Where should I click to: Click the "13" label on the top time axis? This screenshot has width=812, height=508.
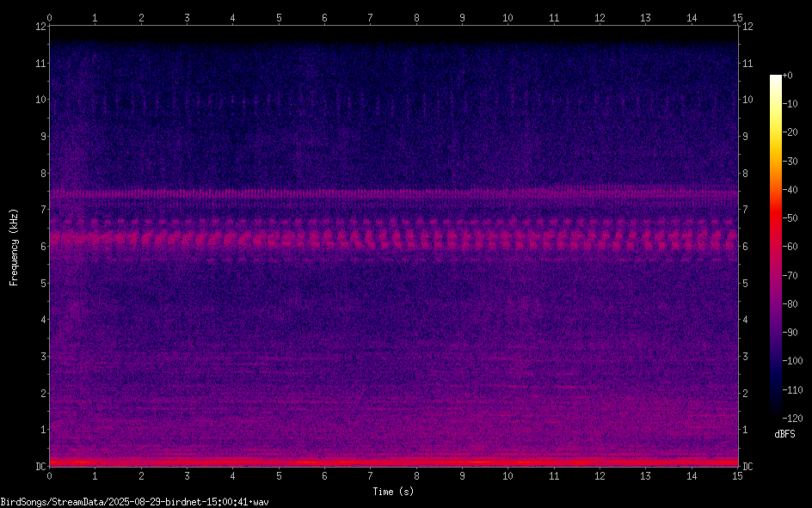point(646,18)
